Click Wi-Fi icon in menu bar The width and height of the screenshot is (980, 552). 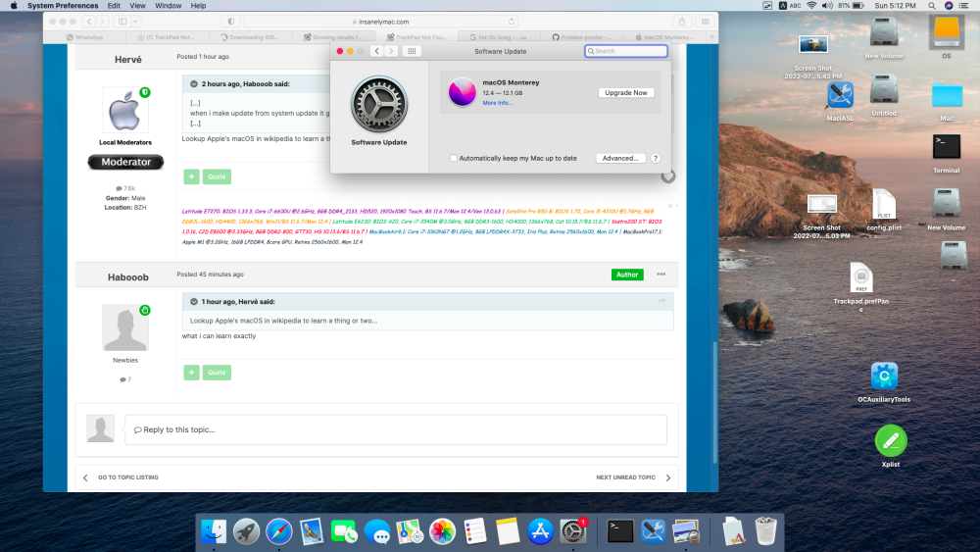(811, 6)
